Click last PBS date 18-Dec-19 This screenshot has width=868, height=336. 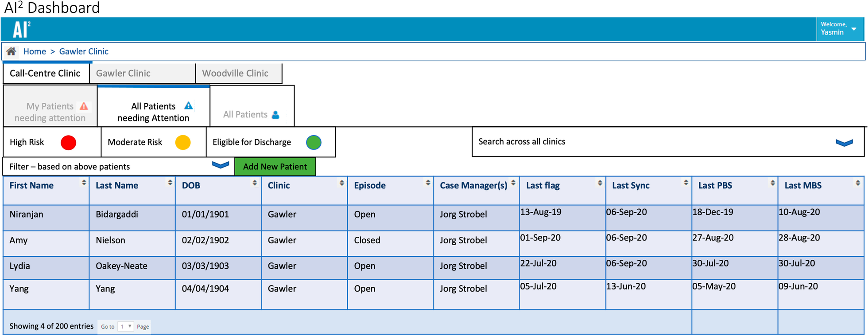coord(713,212)
